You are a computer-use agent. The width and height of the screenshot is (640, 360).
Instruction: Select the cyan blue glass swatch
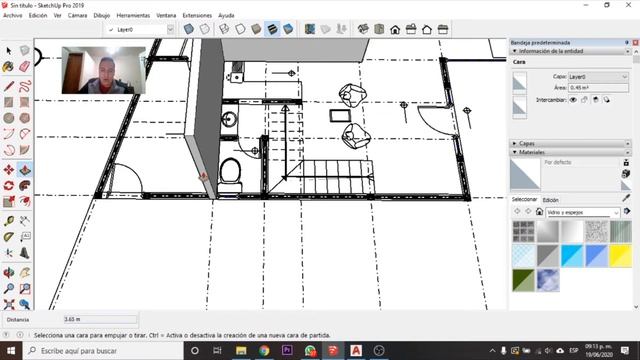click(572, 256)
